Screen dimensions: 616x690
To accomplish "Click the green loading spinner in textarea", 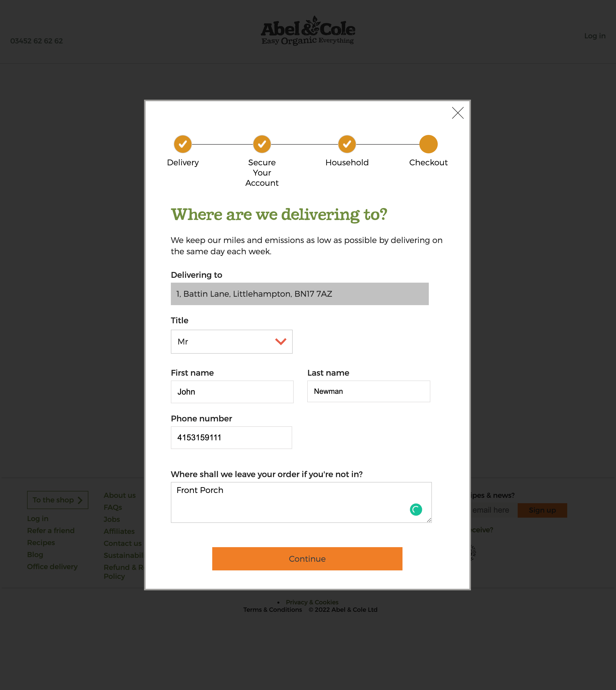I will (416, 510).
